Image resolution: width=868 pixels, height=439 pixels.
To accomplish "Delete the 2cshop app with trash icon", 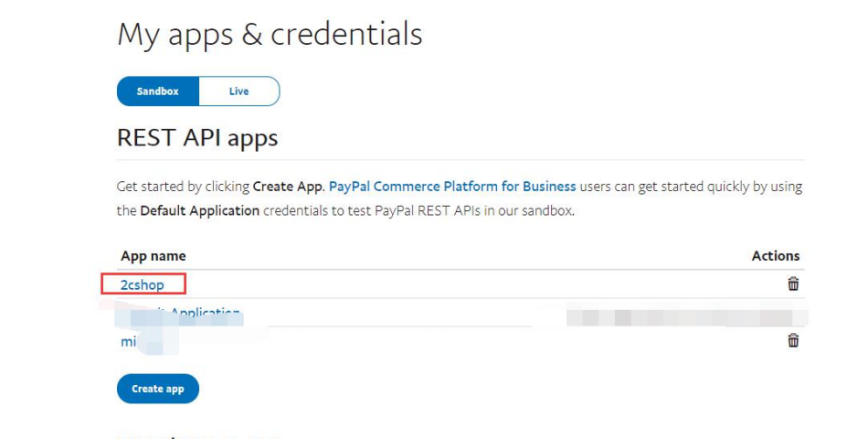I will coord(793,284).
